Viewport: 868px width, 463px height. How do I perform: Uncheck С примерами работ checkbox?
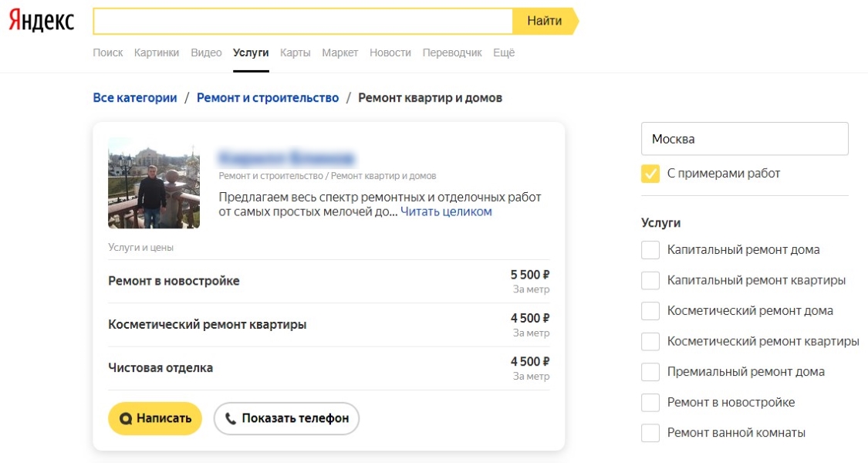coord(650,174)
